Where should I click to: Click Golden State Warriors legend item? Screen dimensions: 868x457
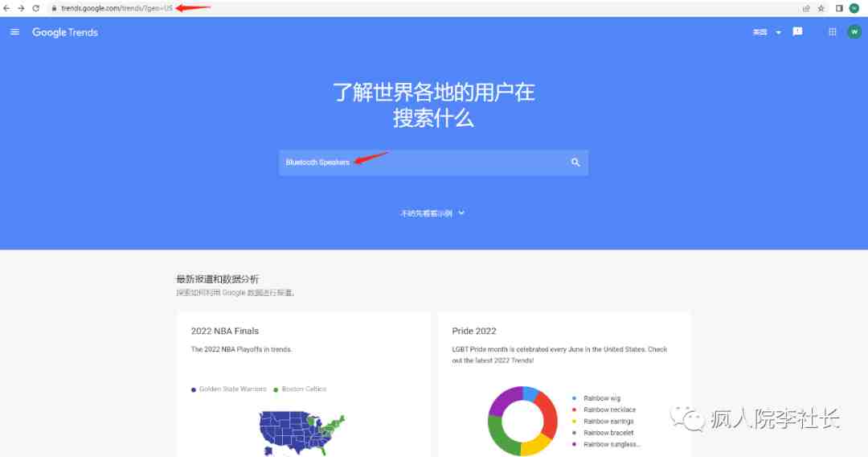(229, 389)
